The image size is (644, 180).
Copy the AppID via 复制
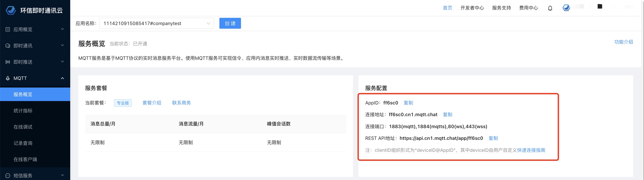(408, 103)
